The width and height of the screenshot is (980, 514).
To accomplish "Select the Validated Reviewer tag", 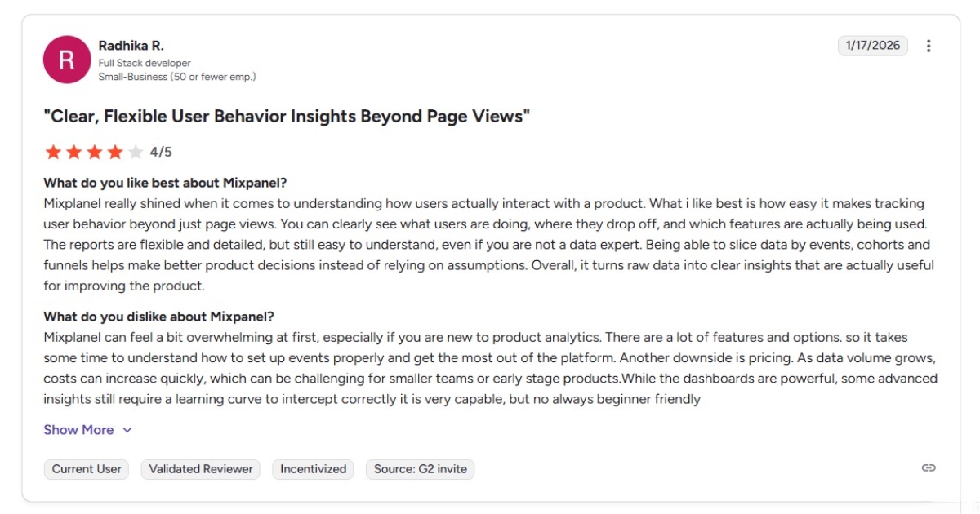I will tap(201, 469).
